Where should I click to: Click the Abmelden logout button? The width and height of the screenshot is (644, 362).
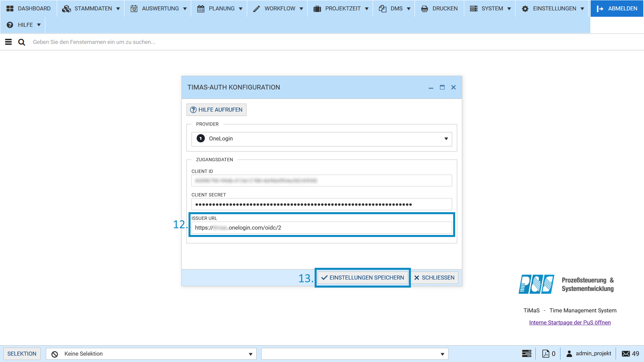click(x=617, y=8)
